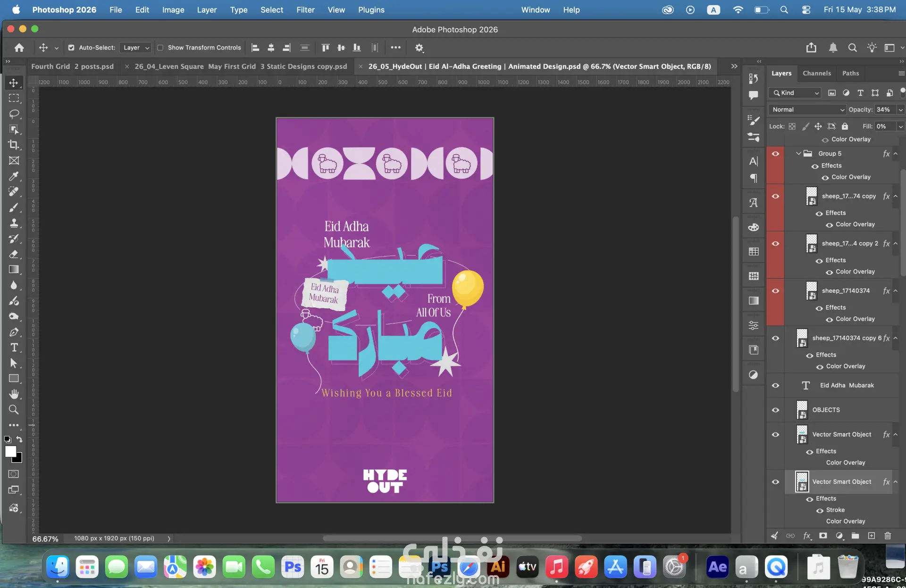906x588 pixels.
Task: Align left edges button
Action: 255,48
